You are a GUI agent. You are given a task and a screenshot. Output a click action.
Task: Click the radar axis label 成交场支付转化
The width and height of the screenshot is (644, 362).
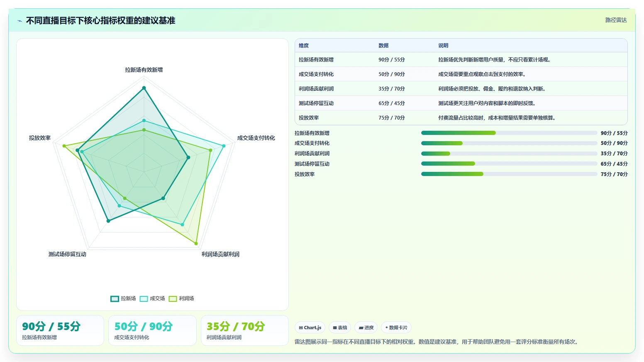click(x=256, y=138)
